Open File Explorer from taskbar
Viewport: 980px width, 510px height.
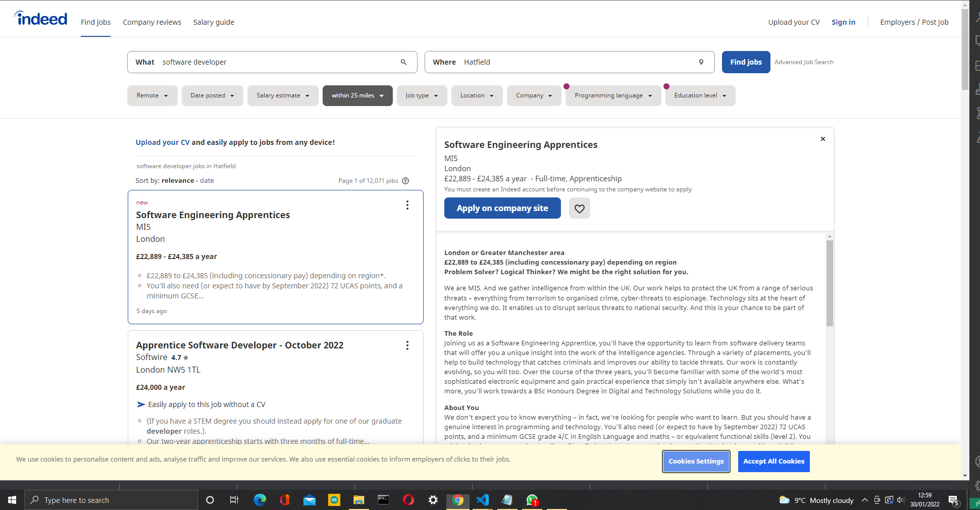click(358, 500)
